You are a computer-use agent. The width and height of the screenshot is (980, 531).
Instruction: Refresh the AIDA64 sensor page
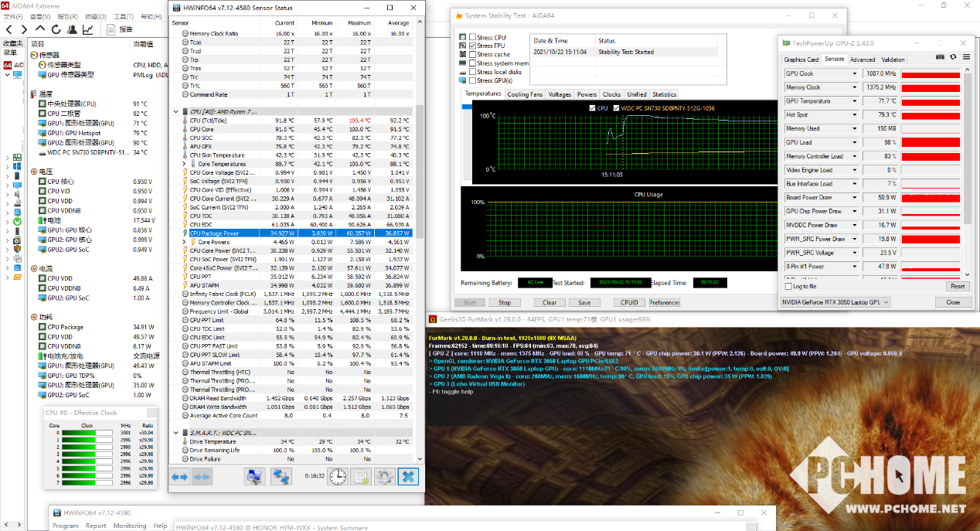(56, 29)
